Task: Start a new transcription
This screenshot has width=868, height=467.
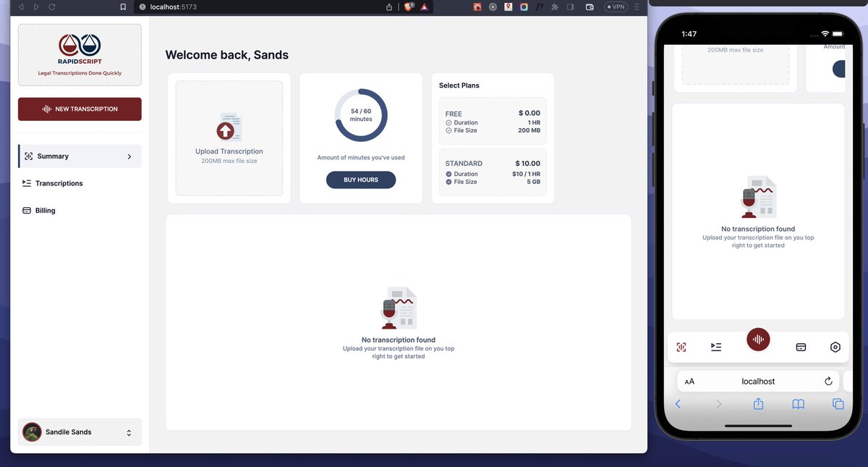Action: 80,109
